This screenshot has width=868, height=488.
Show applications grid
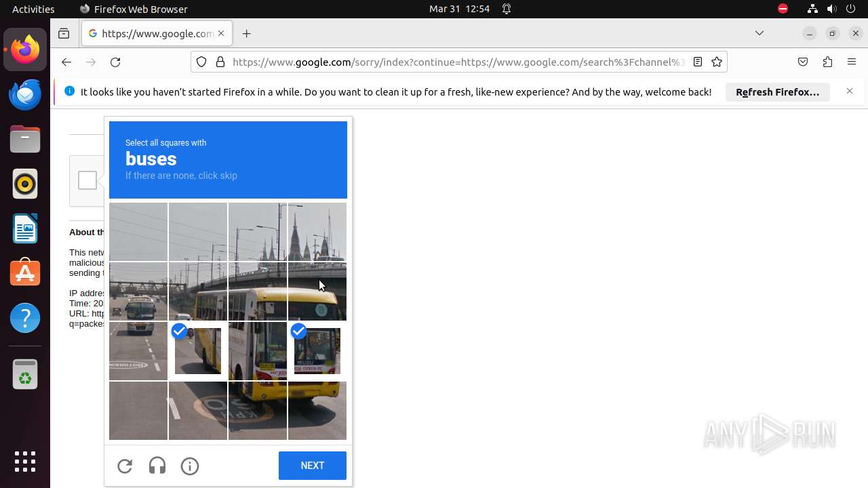[25, 462]
